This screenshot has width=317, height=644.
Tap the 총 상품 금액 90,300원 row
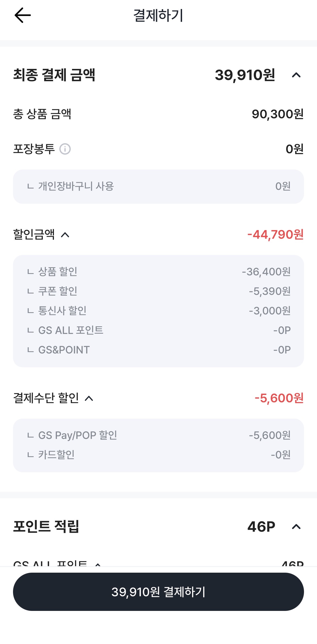pos(158,114)
